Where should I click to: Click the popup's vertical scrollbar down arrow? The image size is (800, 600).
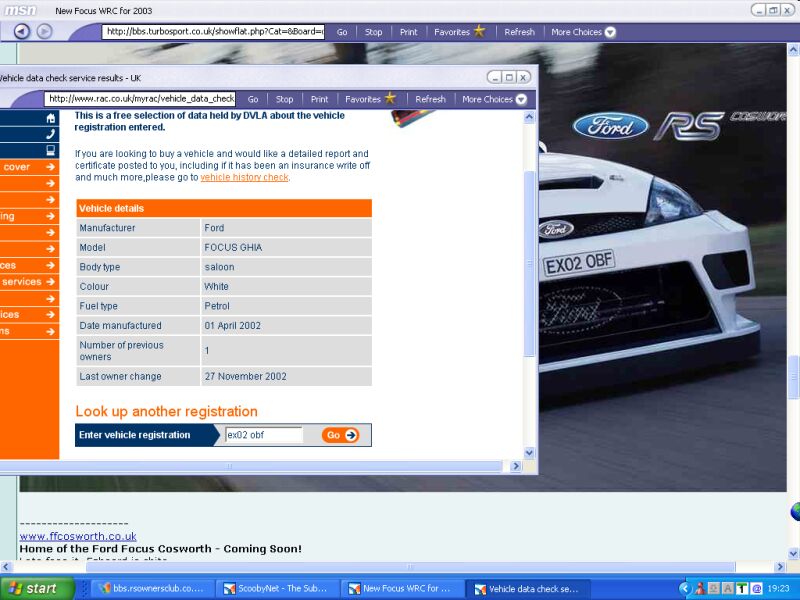529,452
